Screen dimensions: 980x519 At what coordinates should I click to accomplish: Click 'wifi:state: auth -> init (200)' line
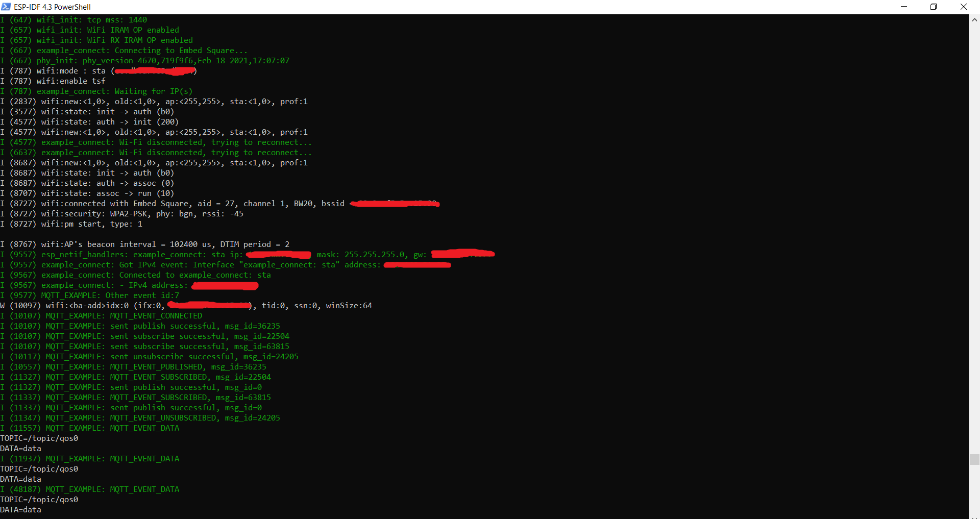click(x=89, y=122)
